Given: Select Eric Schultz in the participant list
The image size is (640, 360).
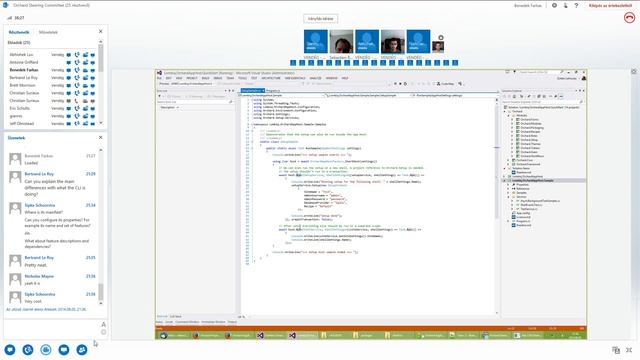Looking at the screenshot, I should [20, 108].
